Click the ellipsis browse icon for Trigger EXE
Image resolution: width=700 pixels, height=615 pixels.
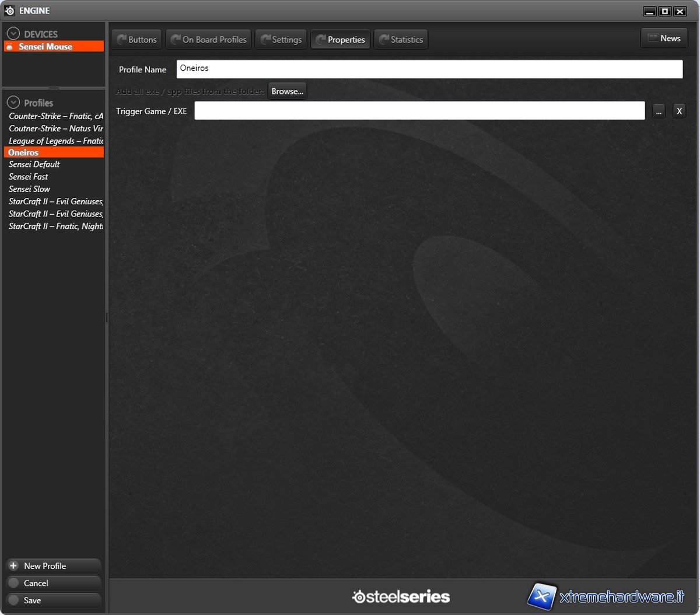[x=659, y=111]
